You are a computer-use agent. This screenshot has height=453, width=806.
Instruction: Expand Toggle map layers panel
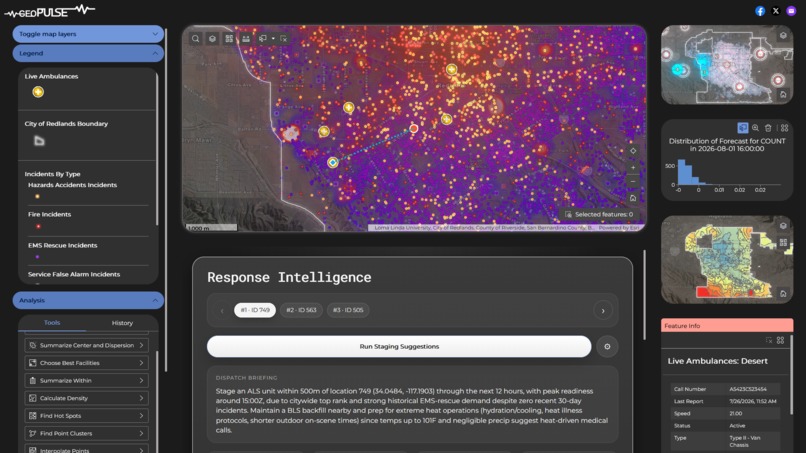point(88,34)
